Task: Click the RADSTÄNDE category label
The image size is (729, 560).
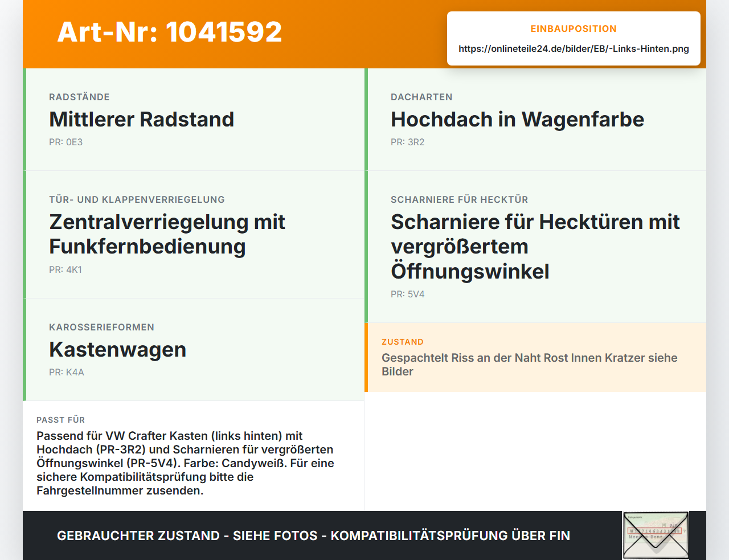Action: click(x=79, y=97)
